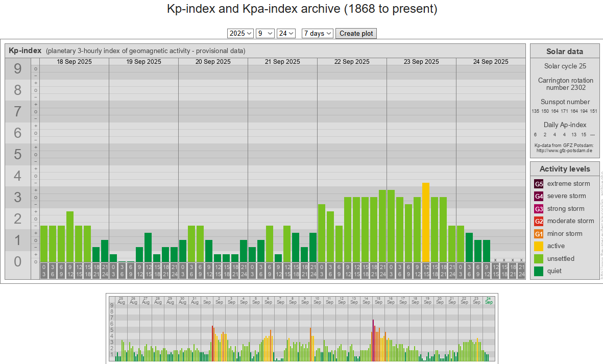This screenshot has height=364, width=603.
Task: Click the G5 extreme storm icon
Action: coord(539,184)
